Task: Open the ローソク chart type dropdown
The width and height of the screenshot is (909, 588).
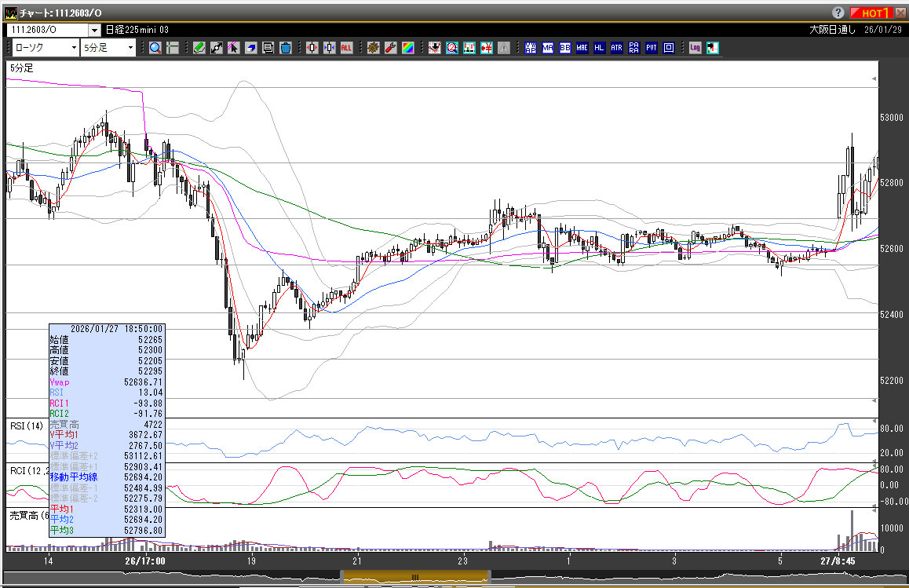Action: pyautogui.click(x=43, y=48)
